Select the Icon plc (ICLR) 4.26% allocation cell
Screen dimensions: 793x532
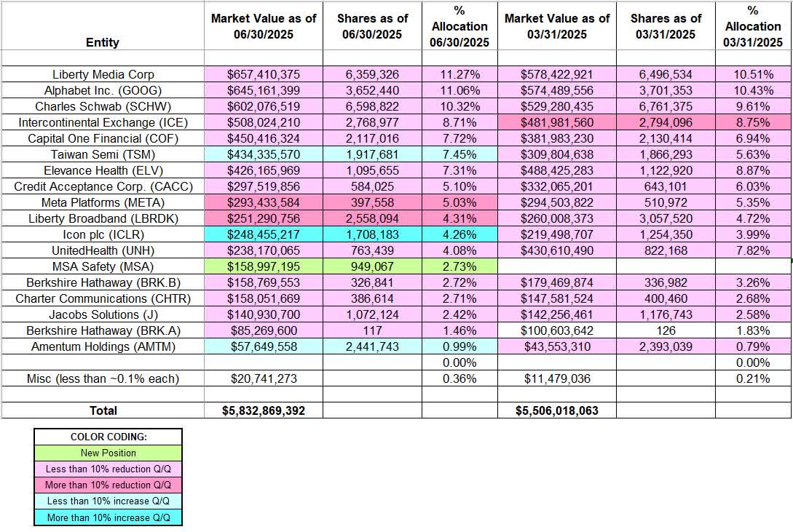[458, 234]
